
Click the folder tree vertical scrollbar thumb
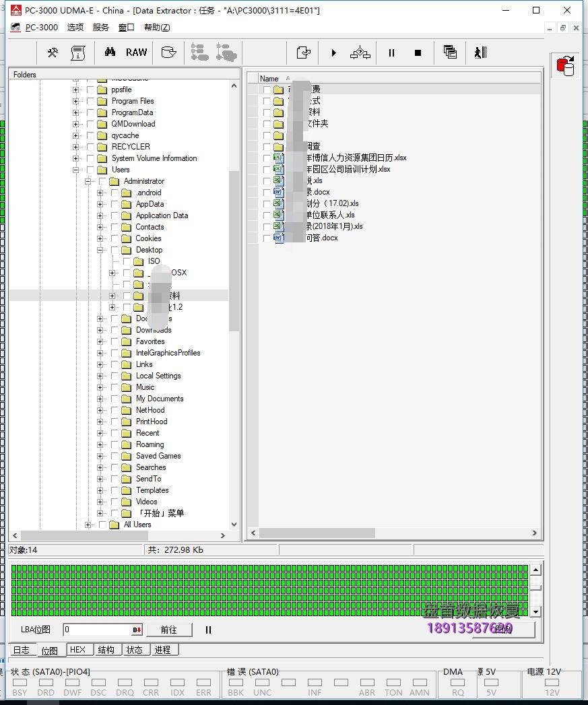pyautogui.click(x=234, y=251)
